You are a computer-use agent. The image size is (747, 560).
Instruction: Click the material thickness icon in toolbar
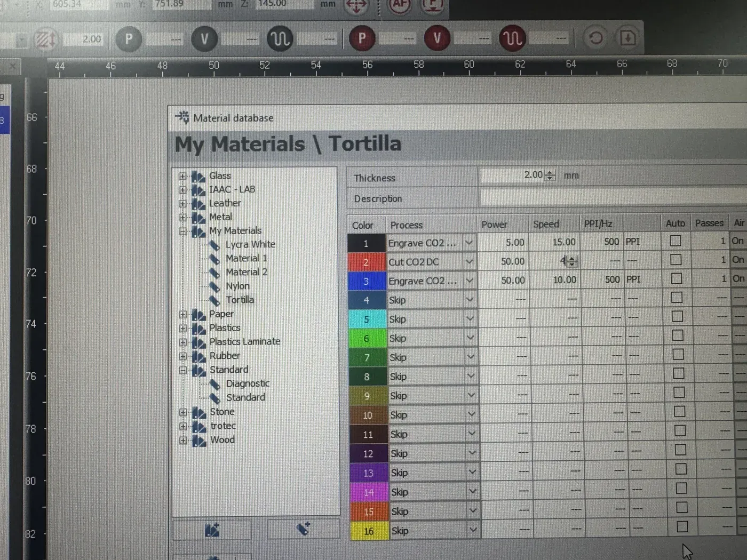tap(45, 39)
